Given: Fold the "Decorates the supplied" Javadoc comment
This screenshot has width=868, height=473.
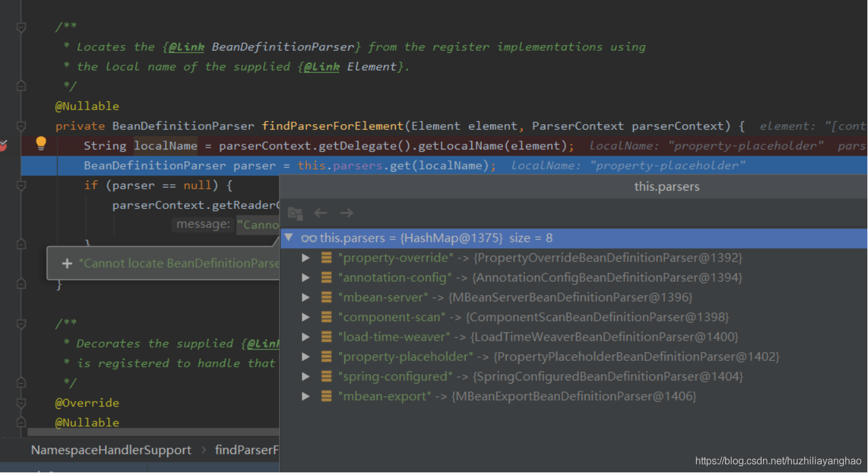Looking at the screenshot, I should (x=21, y=324).
